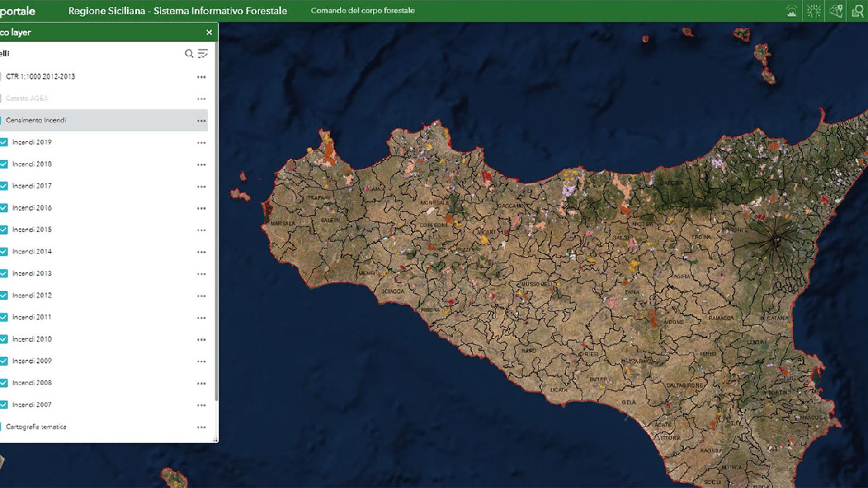Click the MARSALA label on the map
The height and width of the screenshot is (488, 868).
(x=283, y=224)
